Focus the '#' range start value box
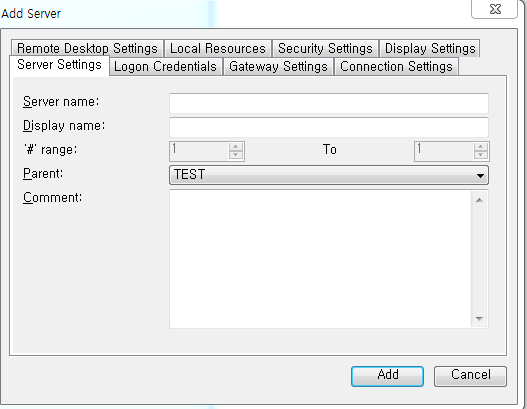 coord(199,151)
